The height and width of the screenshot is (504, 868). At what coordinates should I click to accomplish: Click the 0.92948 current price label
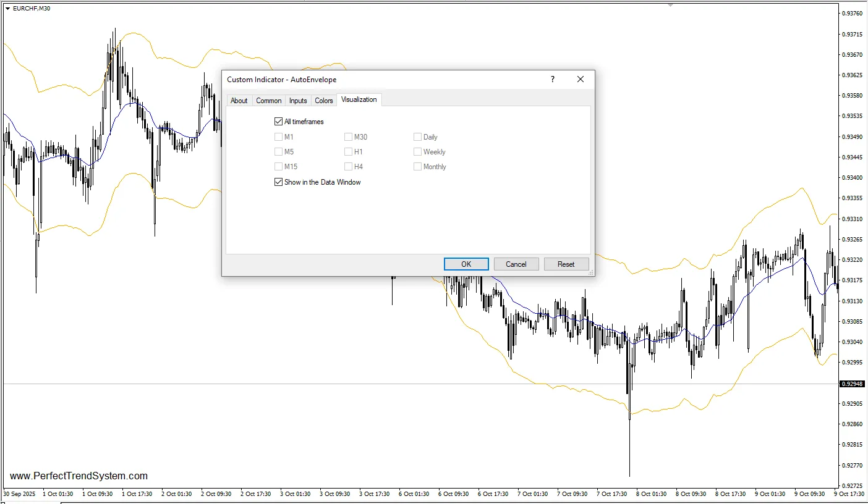851,384
